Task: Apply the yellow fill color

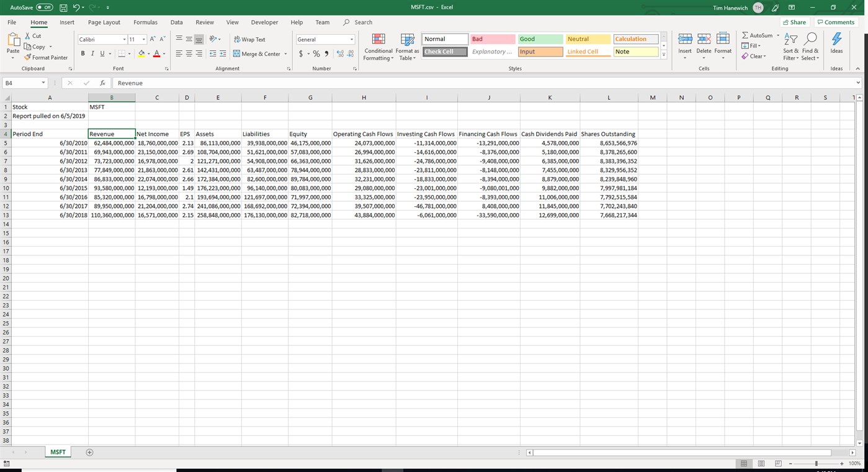Action: pyautogui.click(x=141, y=54)
